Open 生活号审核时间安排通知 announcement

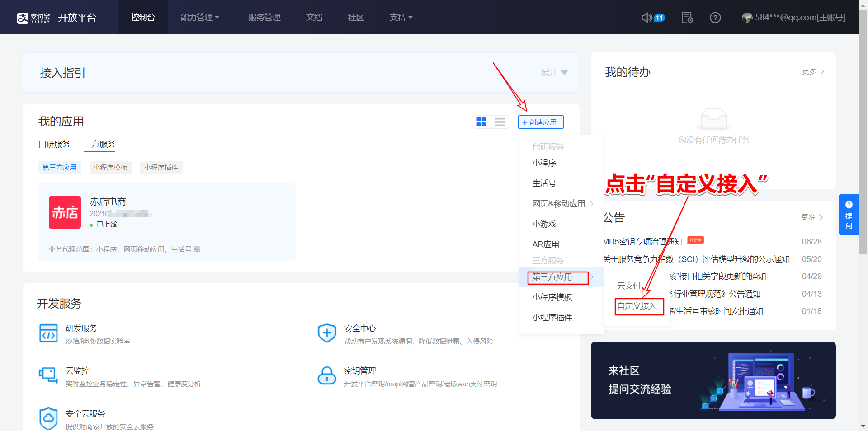pyautogui.click(x=717, y=311)
